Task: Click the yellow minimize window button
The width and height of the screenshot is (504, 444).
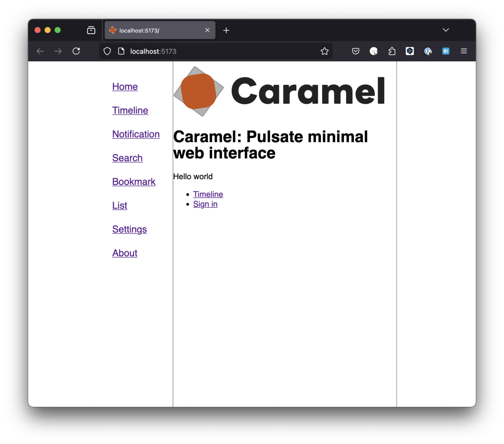Action: pyautogui.click(x=47, y=30)
